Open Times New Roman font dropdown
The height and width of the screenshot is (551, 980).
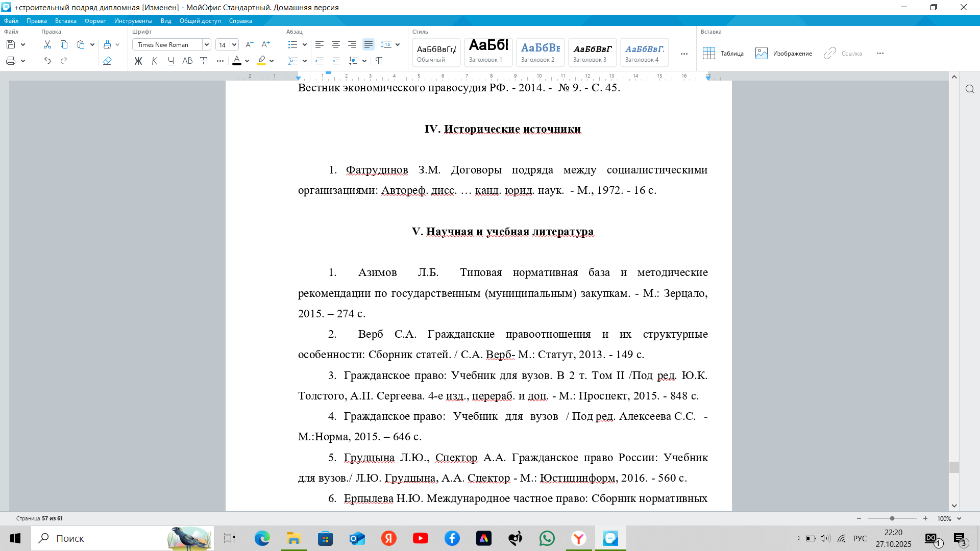coord(206,45)
